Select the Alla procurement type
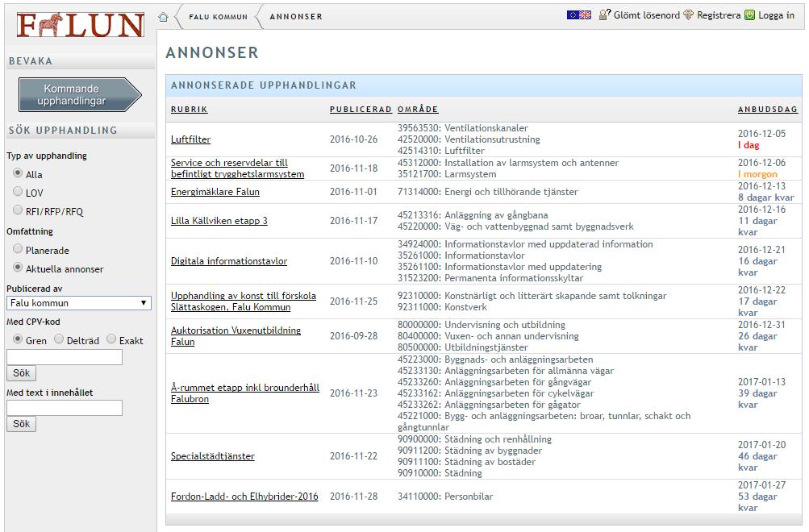 (x=18, y=173)
